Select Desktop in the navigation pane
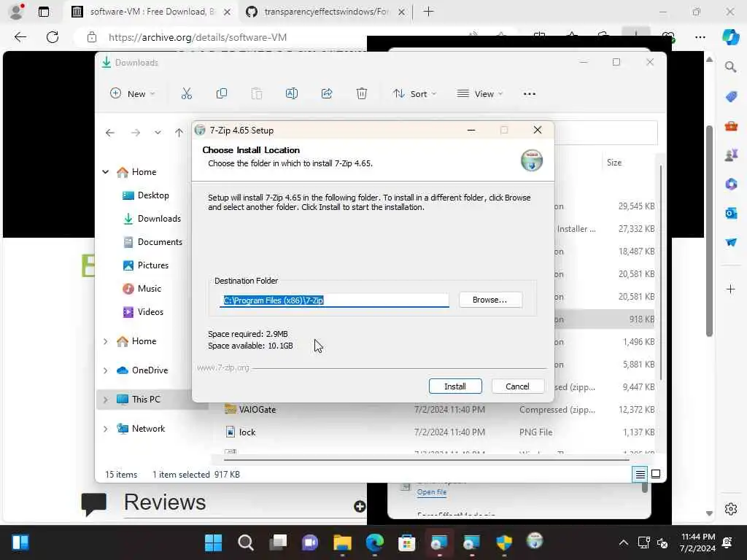The height and width of the screenshot is (560, 747). click(x=153, y=195)
